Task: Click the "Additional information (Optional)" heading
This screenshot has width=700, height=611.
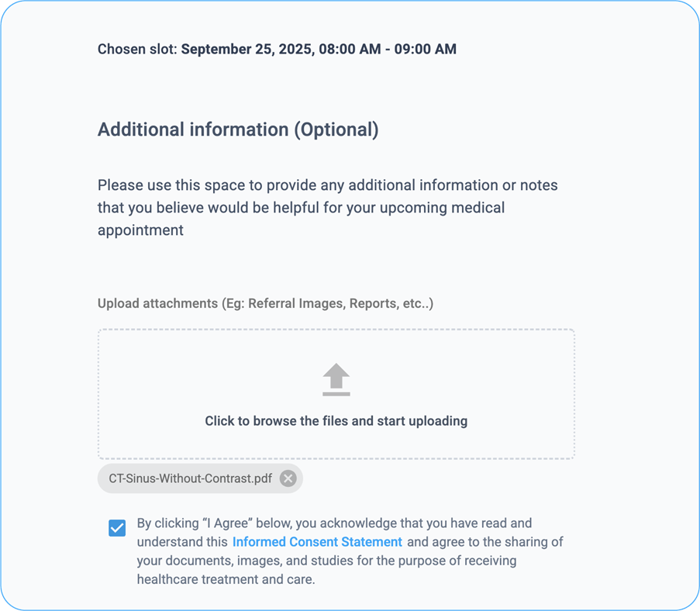Action: point(237,129)
